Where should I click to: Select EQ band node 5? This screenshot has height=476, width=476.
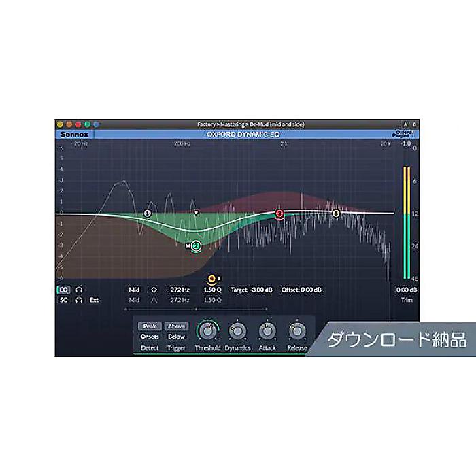pos(336,213)
